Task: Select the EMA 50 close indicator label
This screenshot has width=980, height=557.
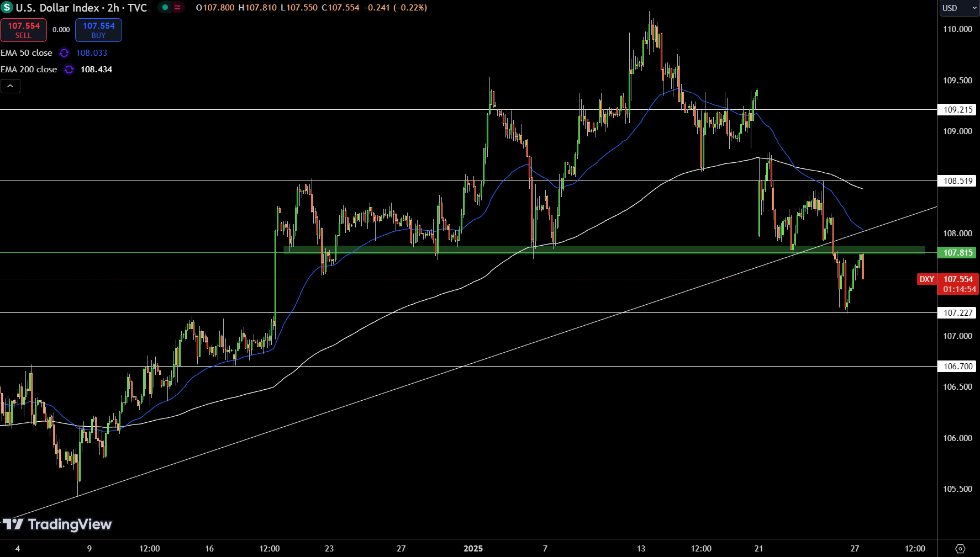Action: 27,53
